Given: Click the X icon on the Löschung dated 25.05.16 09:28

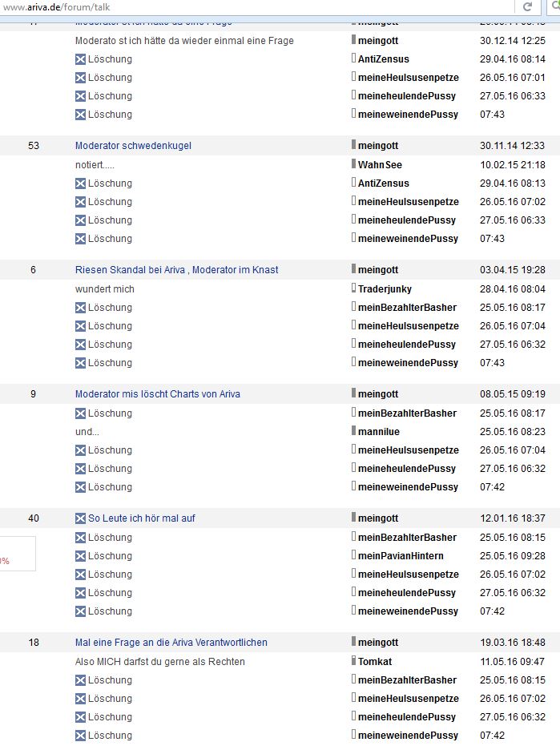Looking at the screenshot, I should pos(80,556).
